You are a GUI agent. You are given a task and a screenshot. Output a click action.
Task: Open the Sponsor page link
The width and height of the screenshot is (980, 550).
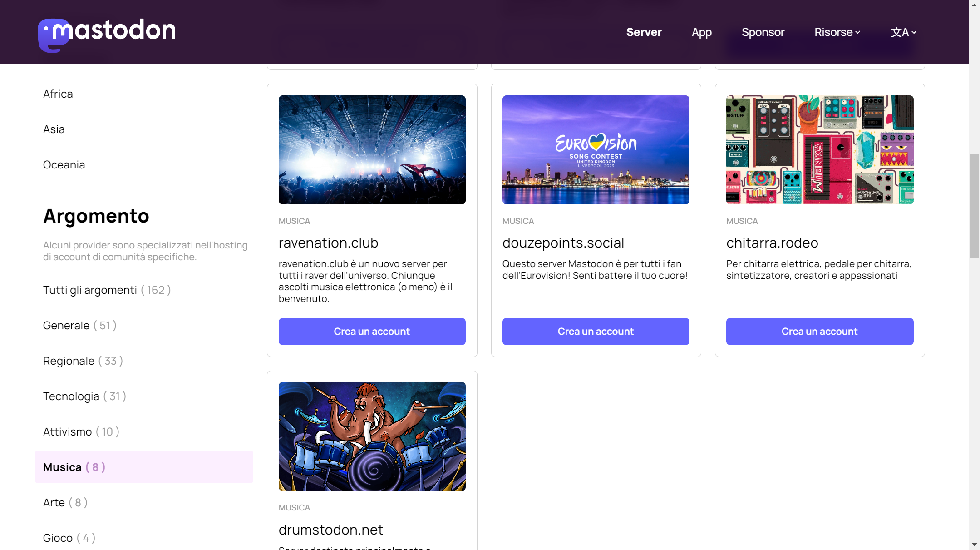pyautogui.click(x=763, y=32)
